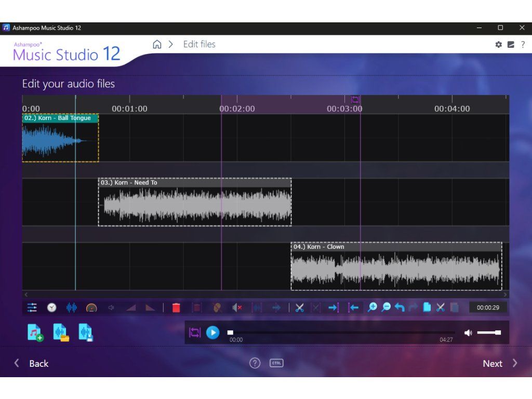532x399 pixels.
Task: Click the clock icon in toolbar
Action: [52, 308]
